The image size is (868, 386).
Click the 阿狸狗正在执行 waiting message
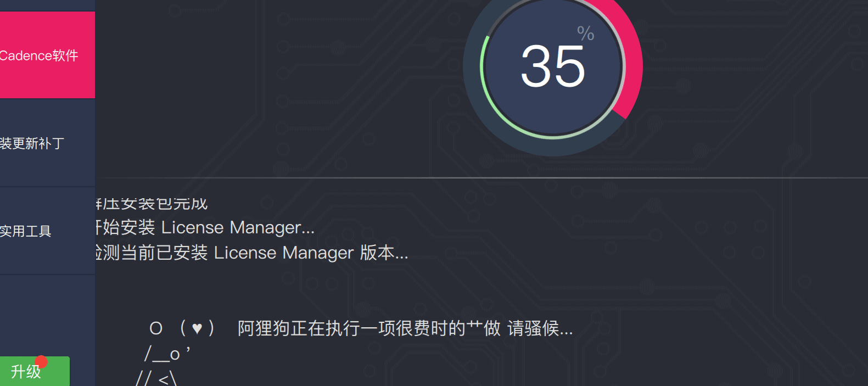(405, 328)
